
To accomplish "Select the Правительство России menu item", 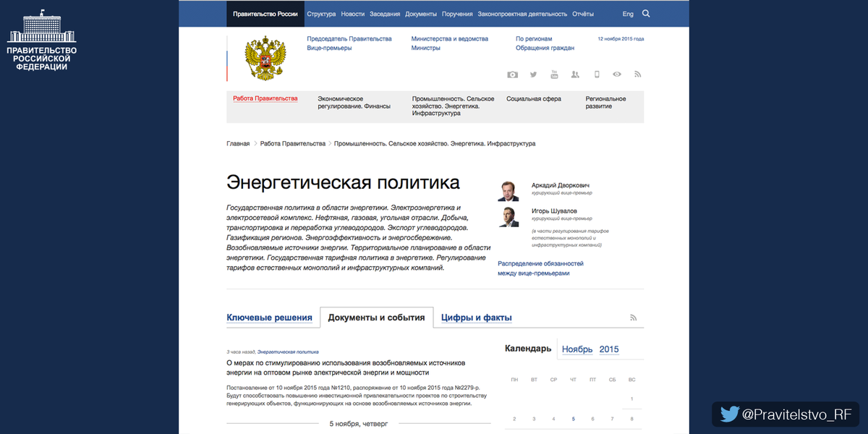I will point(265,14).
